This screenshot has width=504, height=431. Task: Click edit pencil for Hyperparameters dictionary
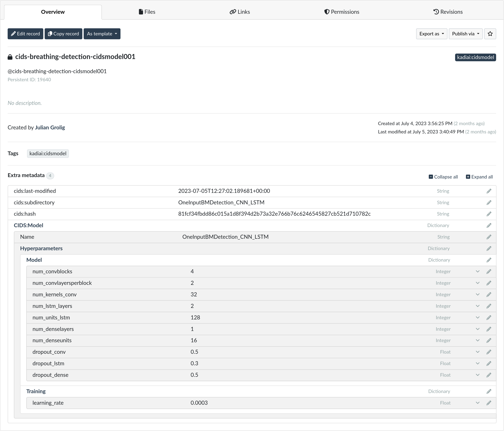489,248
